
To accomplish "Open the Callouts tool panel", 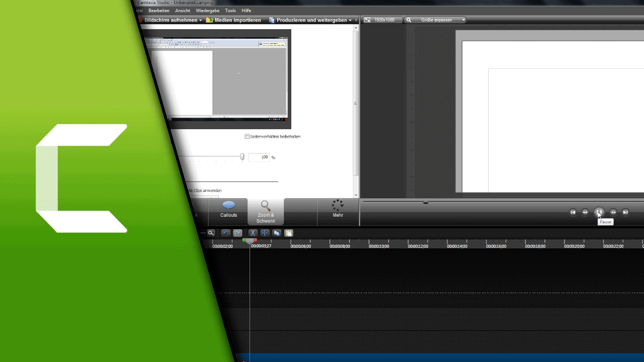I will point(228,211).
